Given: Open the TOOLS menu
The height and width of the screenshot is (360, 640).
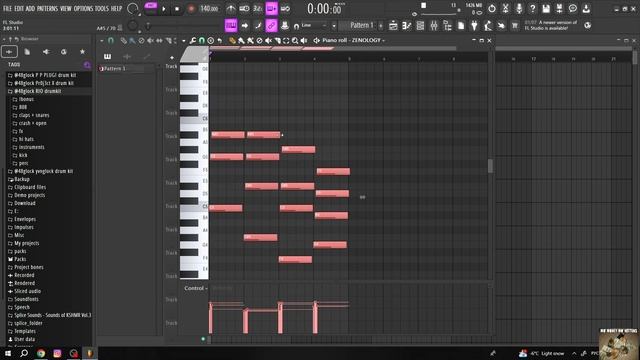Looking at the screenshot, I should point(102,8).
